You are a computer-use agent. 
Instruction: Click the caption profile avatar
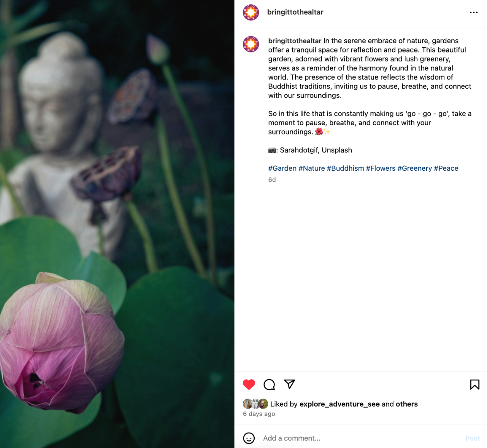[x=251, y=44]
